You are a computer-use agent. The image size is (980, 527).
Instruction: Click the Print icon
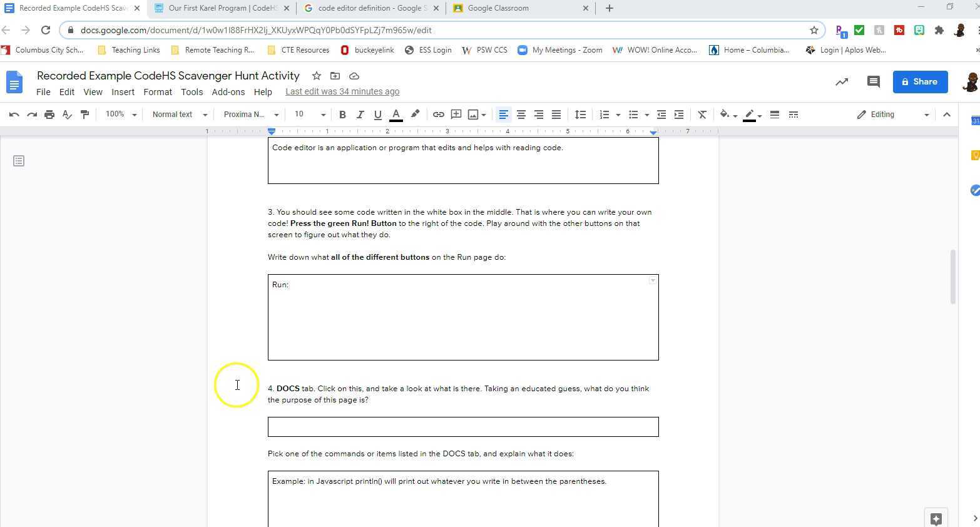pos(49,115)
